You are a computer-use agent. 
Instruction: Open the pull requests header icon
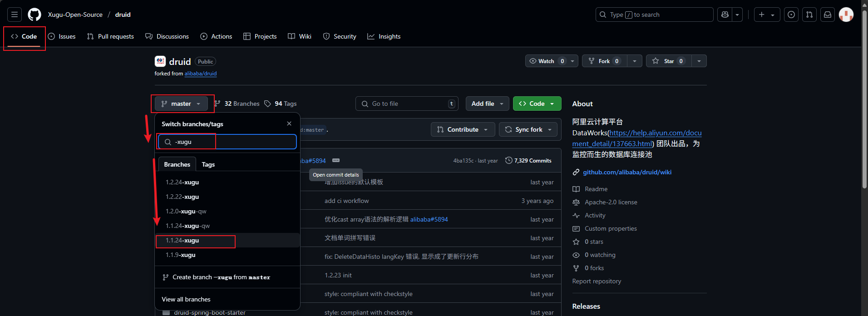(x=809, y=15)
